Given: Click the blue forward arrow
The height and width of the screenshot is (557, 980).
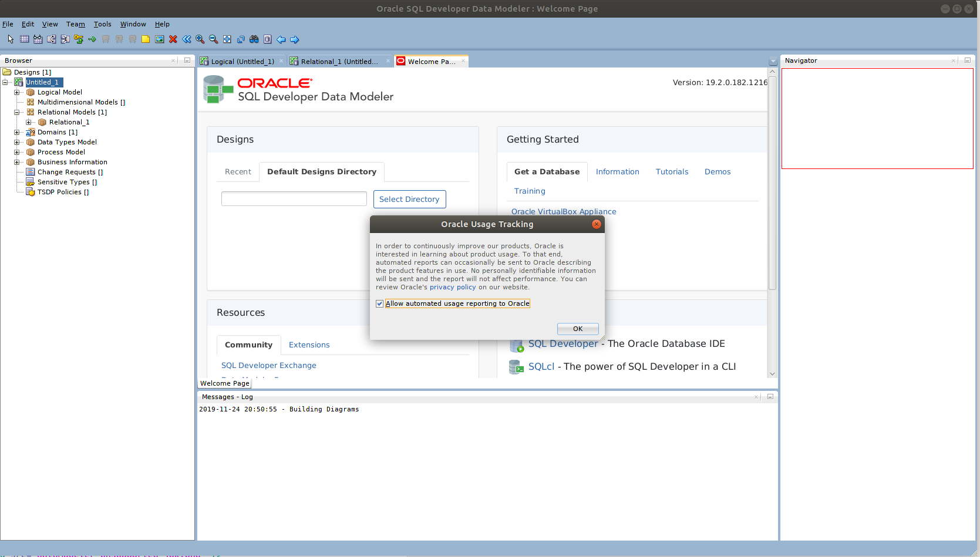Looking at the screenshot, I should click(x=294, y=39).
